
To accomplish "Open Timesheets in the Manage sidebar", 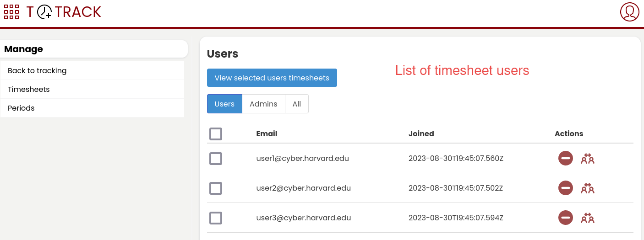I will [29, 89].
